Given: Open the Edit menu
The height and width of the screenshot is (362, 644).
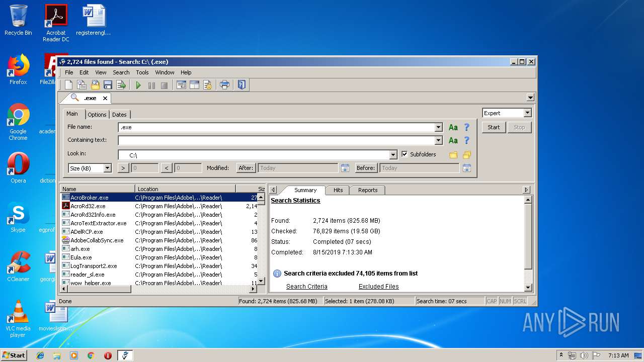Looking at the screenshot, I should click(x=84, y=72).
